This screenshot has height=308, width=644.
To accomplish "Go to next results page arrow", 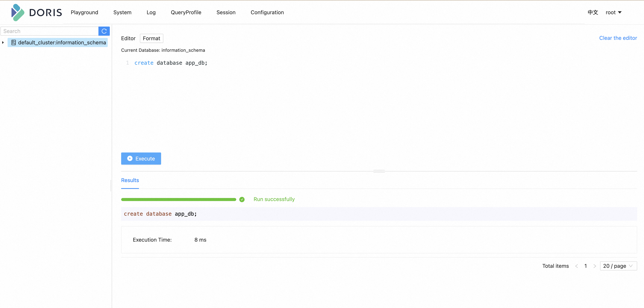I will pos(595,266).
